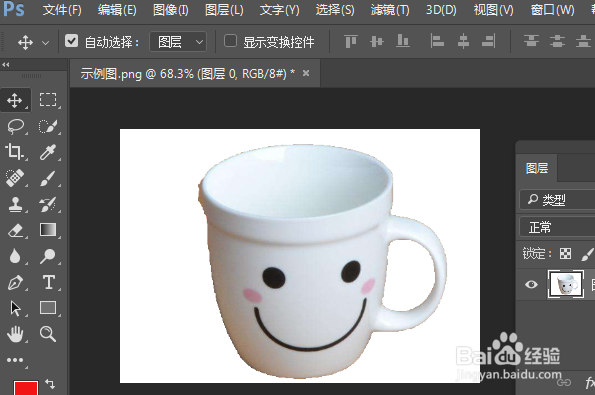Screen dimensions: 595x395
Task: Select the Crop tool
Action: (14, 152)
